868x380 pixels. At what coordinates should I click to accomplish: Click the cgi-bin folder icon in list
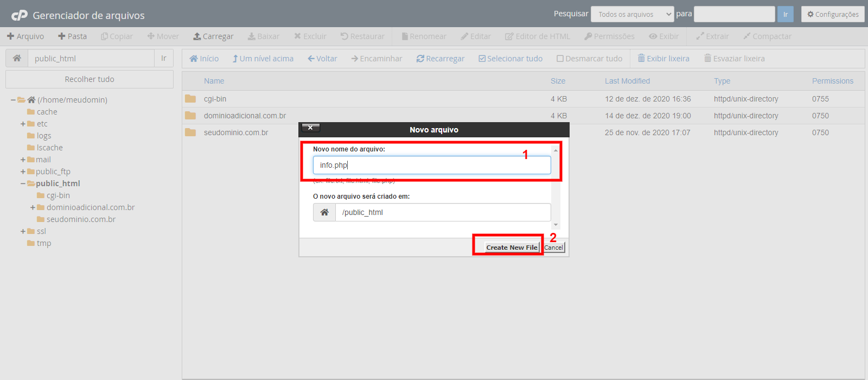coord(190,99)
